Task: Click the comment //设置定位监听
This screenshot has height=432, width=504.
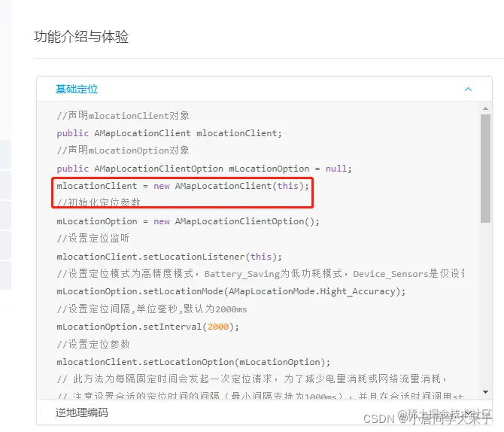Action: (93, 239)
